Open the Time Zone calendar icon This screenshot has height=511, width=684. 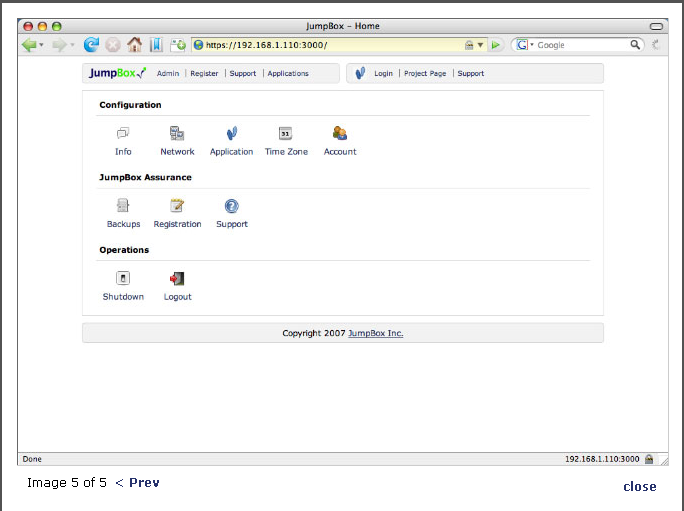[x=285, y=133]
